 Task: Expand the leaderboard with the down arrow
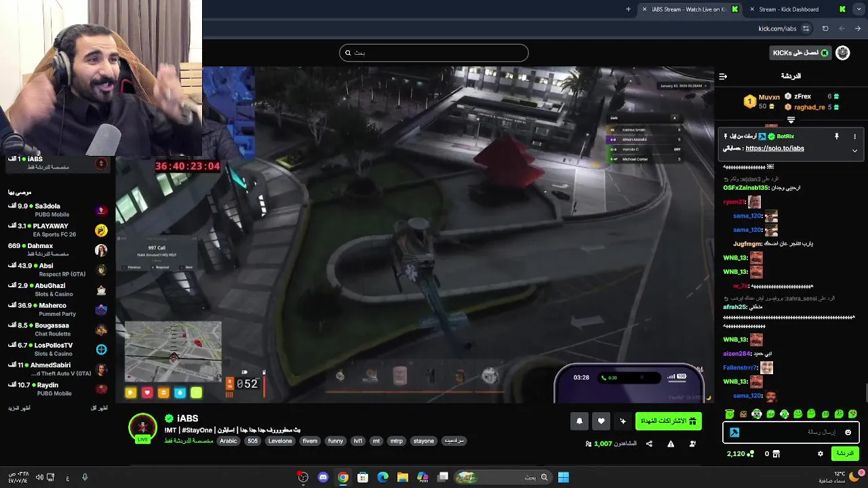click(791, 120)
